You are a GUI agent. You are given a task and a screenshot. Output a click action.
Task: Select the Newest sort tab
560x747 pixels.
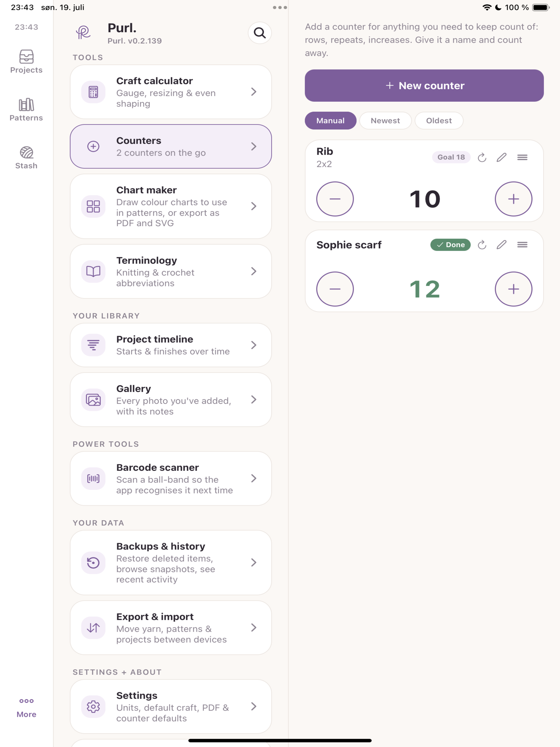coord(385,121)
